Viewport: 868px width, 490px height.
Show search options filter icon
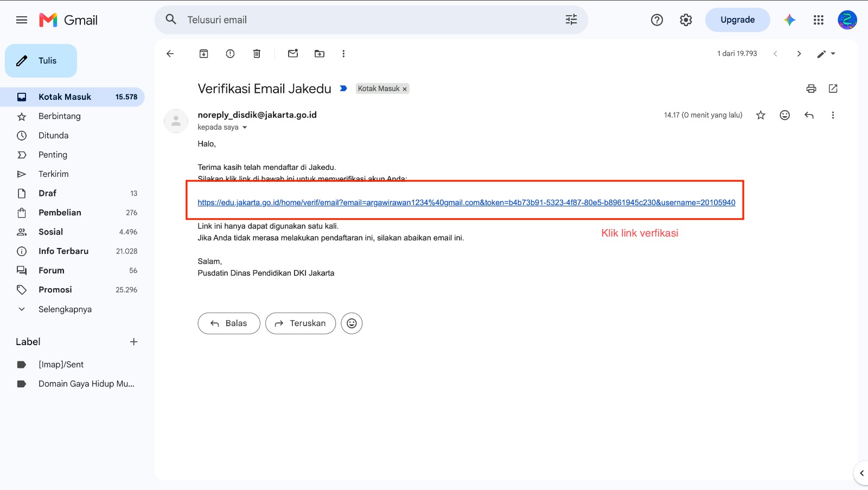pos(571,20)
